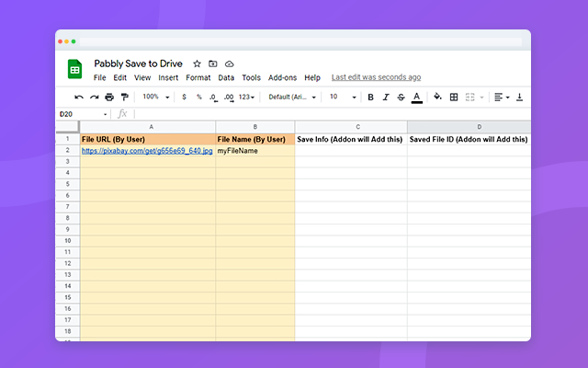Screen dimensions: 588x368
Task: Open the vertical align tool
Action: pyautogui.click(x=519, y=98)
